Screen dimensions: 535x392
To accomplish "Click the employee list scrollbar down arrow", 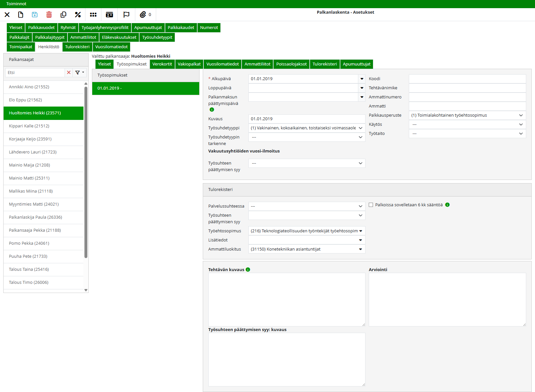I will (x=86, y=290).
